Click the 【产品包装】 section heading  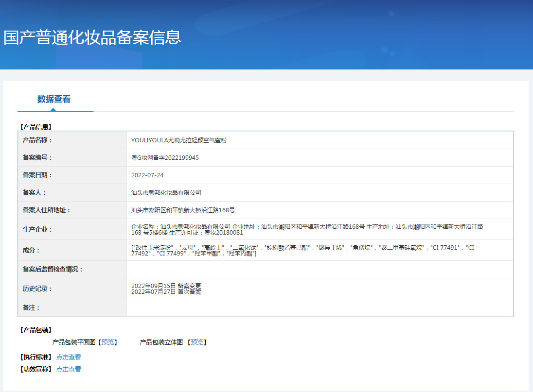pyautogui.click(x=36, y=330)
